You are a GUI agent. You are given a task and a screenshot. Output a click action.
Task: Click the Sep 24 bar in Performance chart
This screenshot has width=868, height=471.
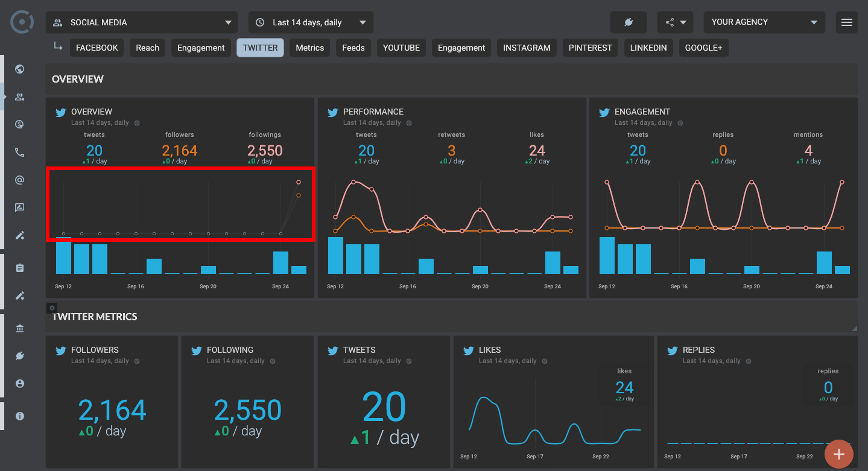pyautogui.click(x=553, y=263)
